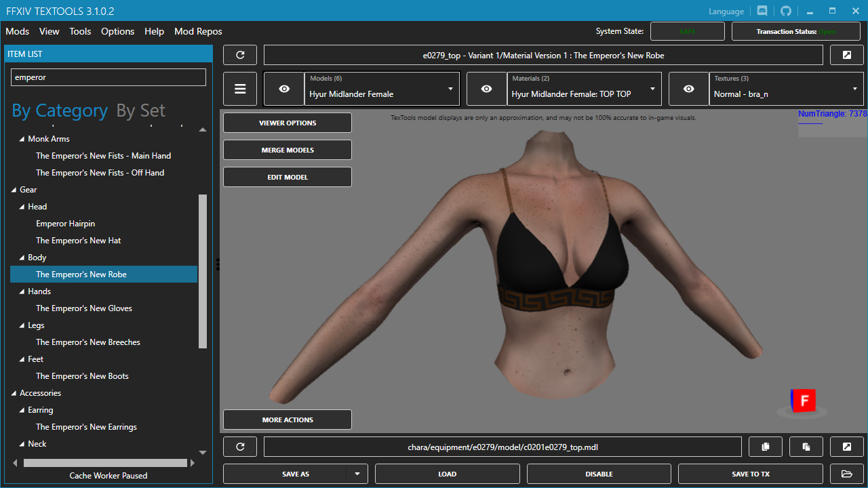The height and width of the screenshot is (488, 868).
Task: Open the Discord link icon
Action: click(762, 11)
